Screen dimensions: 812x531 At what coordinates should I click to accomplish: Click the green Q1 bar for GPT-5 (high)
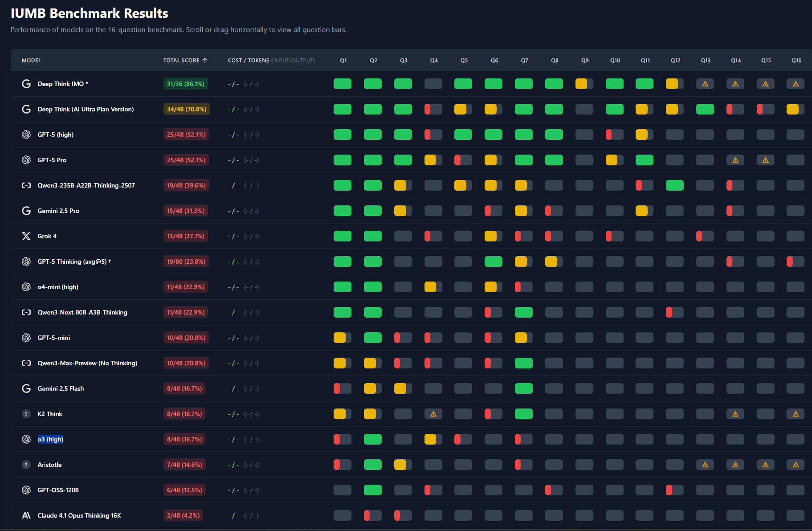[x=342, y=135]
